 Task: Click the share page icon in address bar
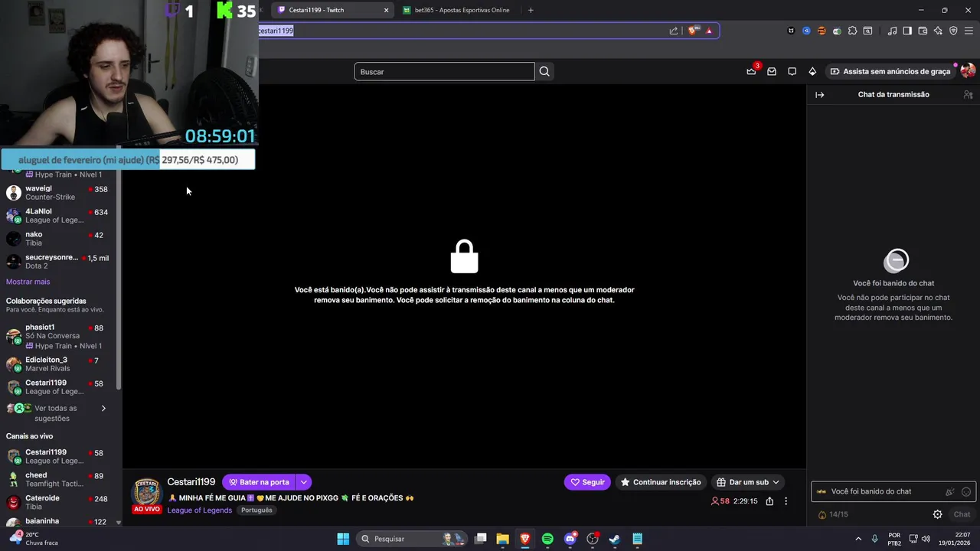674,31
